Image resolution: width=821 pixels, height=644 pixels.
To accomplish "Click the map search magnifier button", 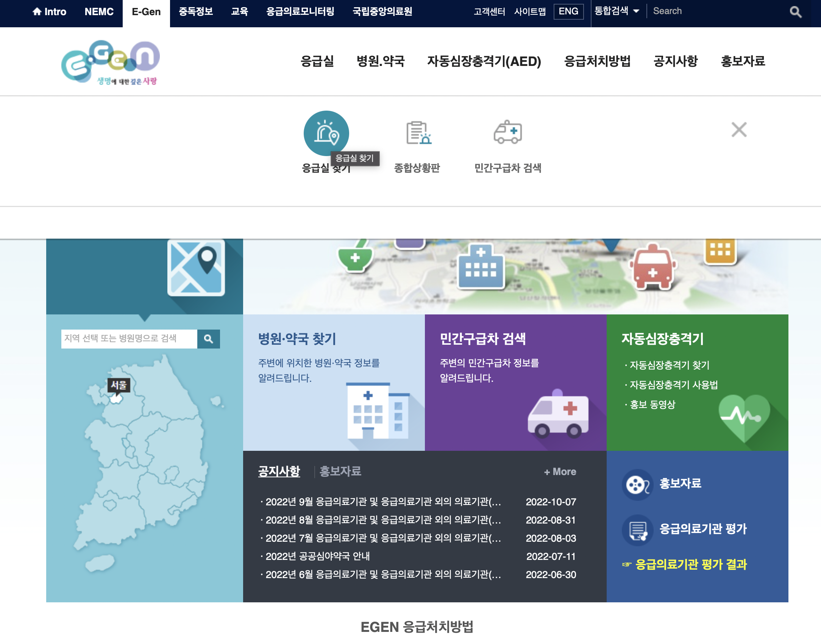I will (208, 339).
